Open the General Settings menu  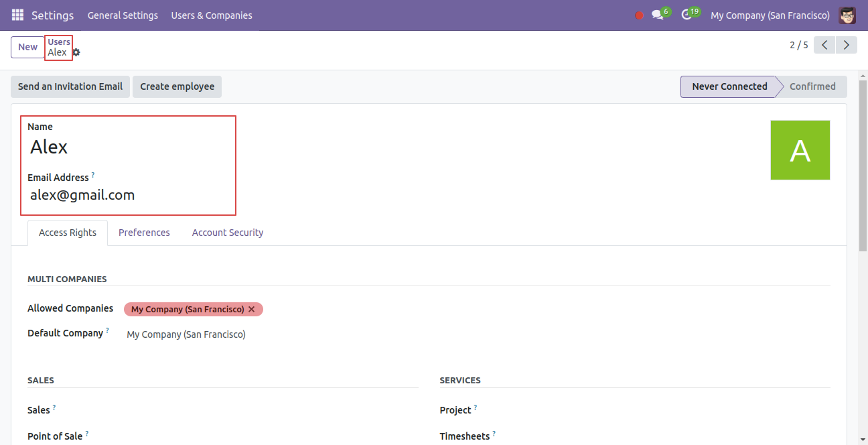[x=123, y=15]
